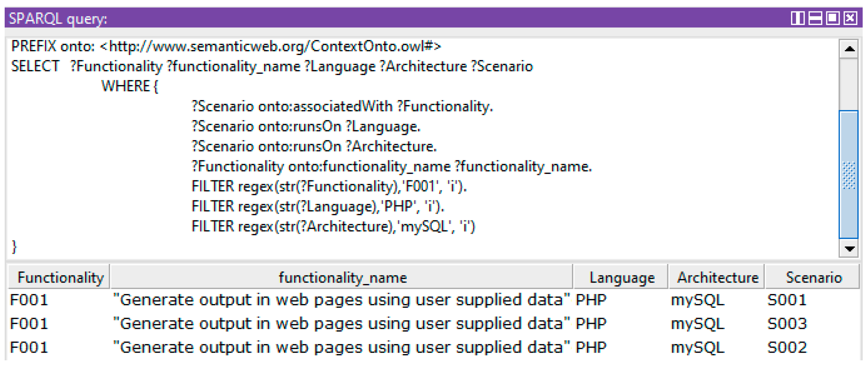Click the functionality_name column header
Viewport: 868px width, 369px height.
click(342, 278)
